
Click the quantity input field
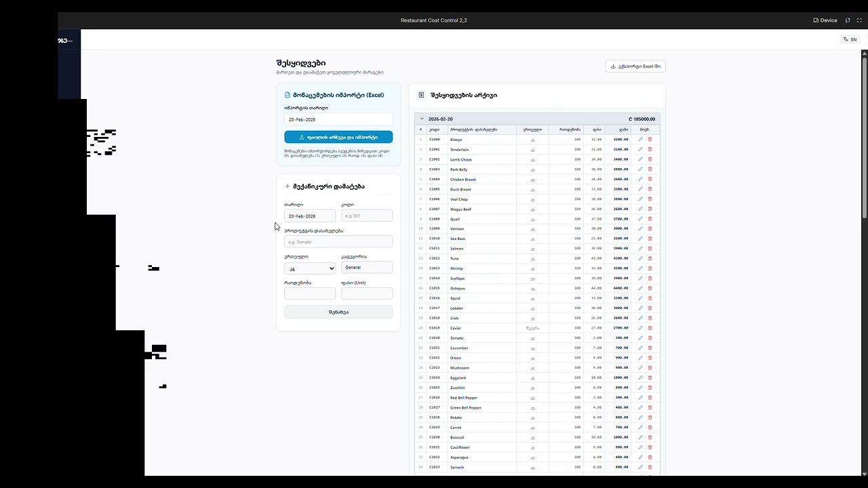310,293
